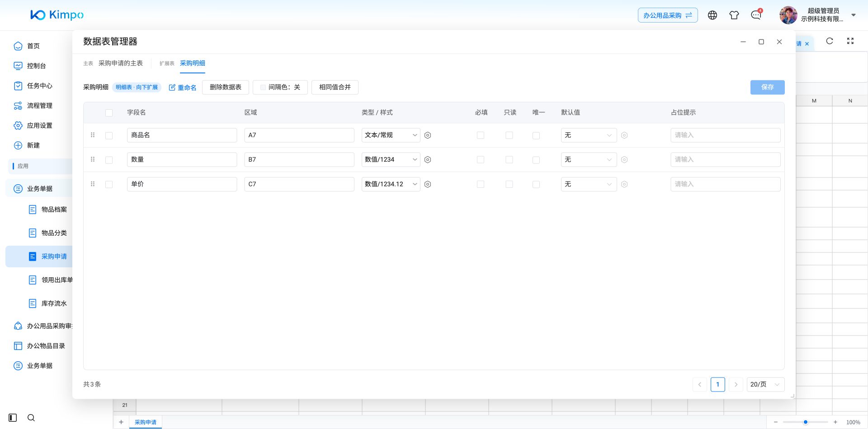Open 数值/1234 type dropdown

coord(391,159)
